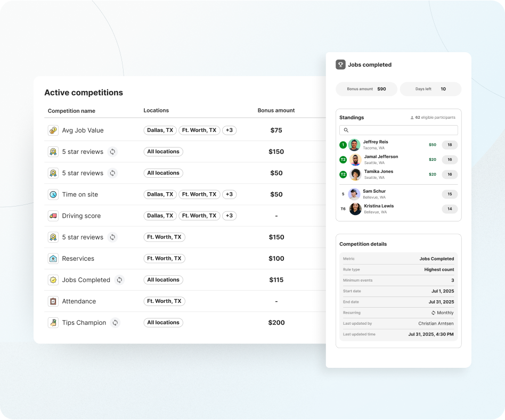Screen dimensions: 505x420
Task: Click the Highest count rule type value
Action: [x=439, y=270]
